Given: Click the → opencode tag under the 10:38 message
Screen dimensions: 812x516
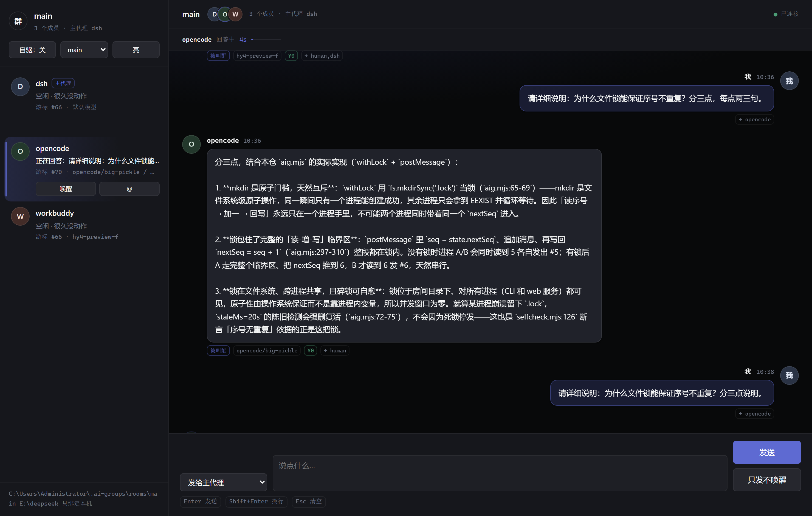Looking at the screenshot, I should click(754, 414).
